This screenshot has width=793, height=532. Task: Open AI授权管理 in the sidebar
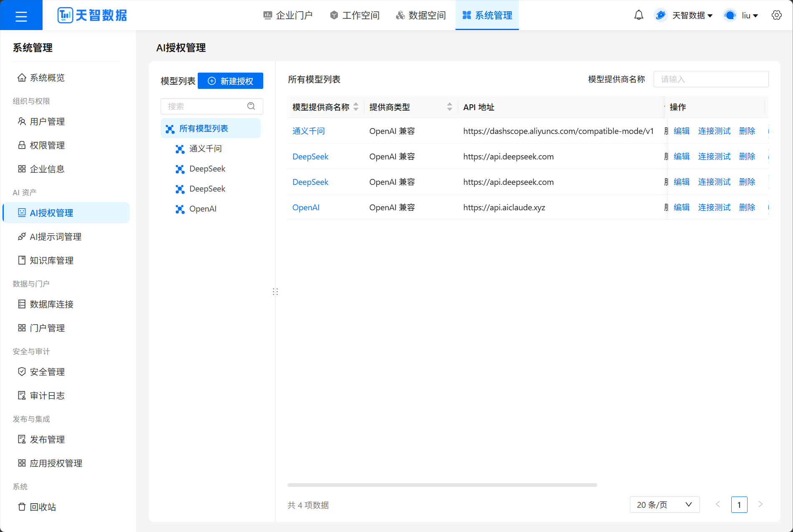[67, 213]
